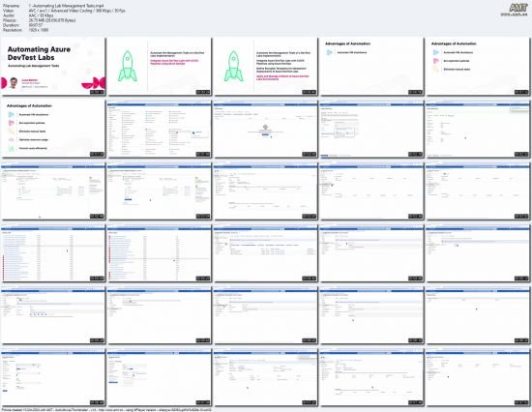The image size is (532, 412).
Task: Select the filename '1 -Automating Lab Management Tasks.mp4'
Action: pyautogui.click(x=66, y=6)
